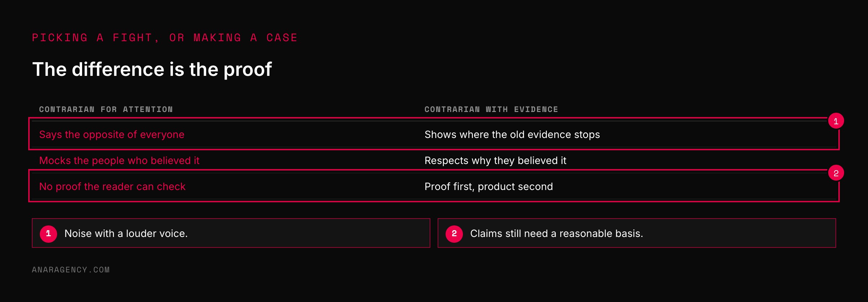Click 'Shows where the old evidence stops'
The width and height of the screenshot is (868, 302).
pos(512,134)
